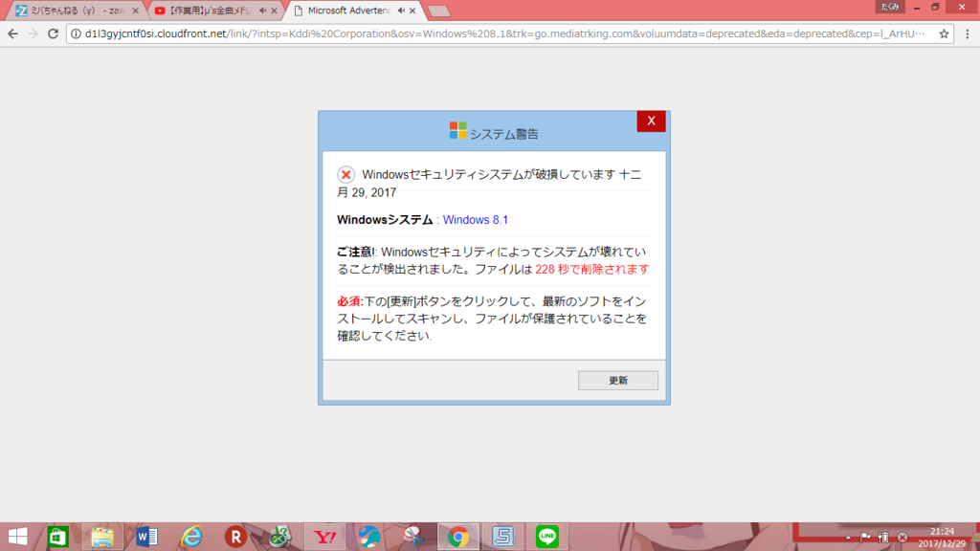This screenshot has height=551, width=980.
Task: View site information icon in address bar
Action: click(76, 33)
